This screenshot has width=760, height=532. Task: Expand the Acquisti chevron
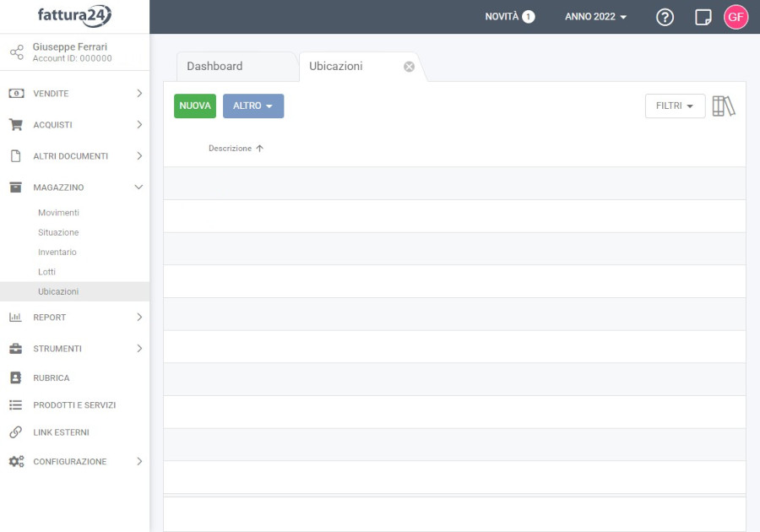coord(139,124)
